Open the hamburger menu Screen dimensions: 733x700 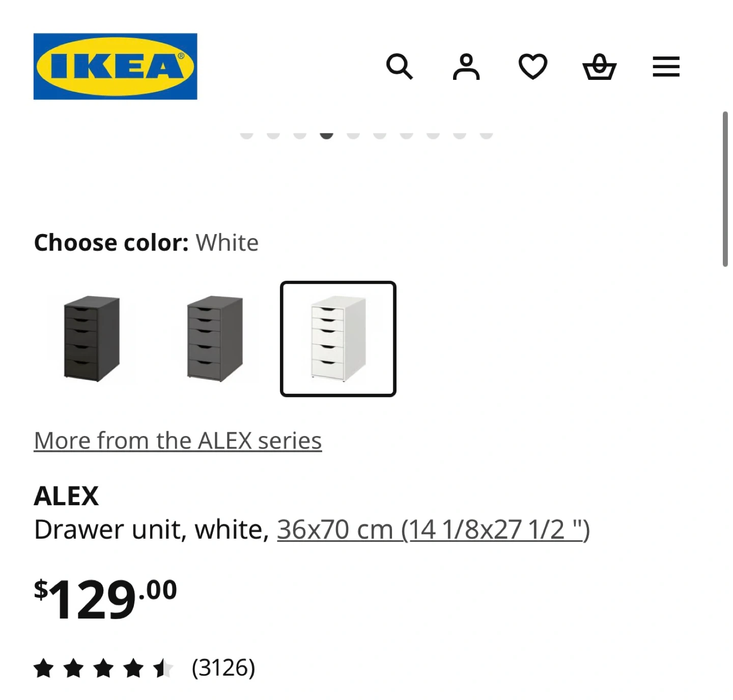point(666,67)
